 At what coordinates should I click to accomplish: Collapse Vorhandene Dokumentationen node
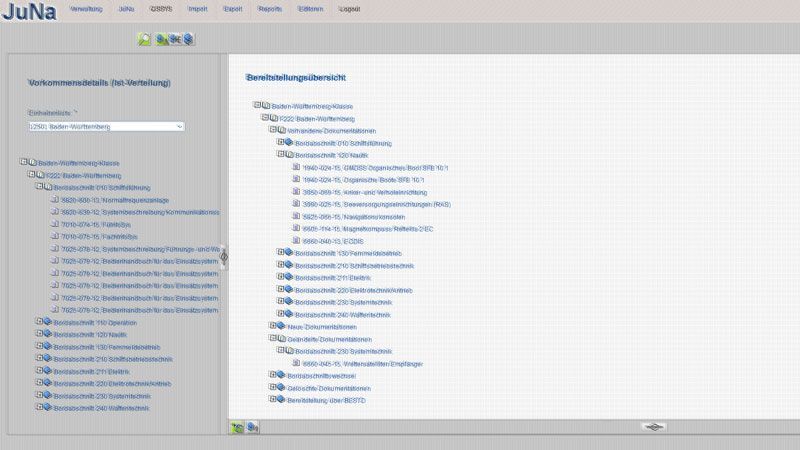point(273,130)
